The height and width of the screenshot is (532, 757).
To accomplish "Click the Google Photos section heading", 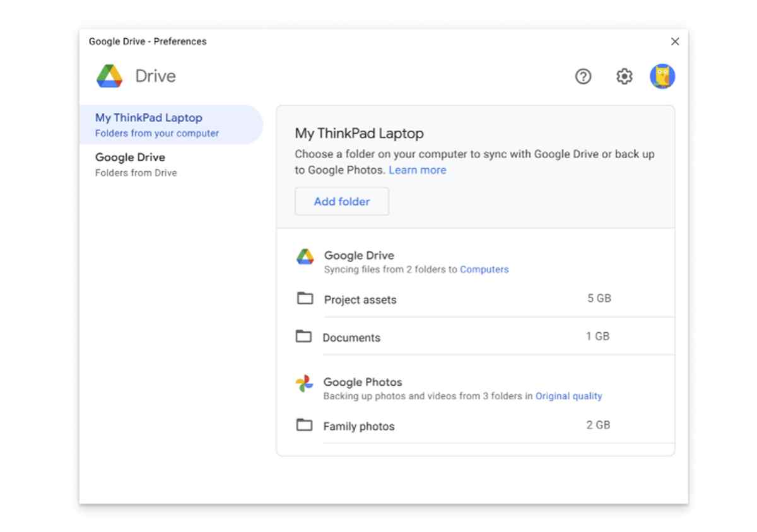I will point(363,382).
